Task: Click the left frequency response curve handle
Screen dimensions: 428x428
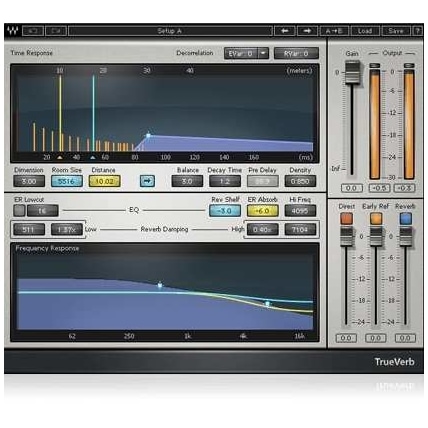Action: 160,285
